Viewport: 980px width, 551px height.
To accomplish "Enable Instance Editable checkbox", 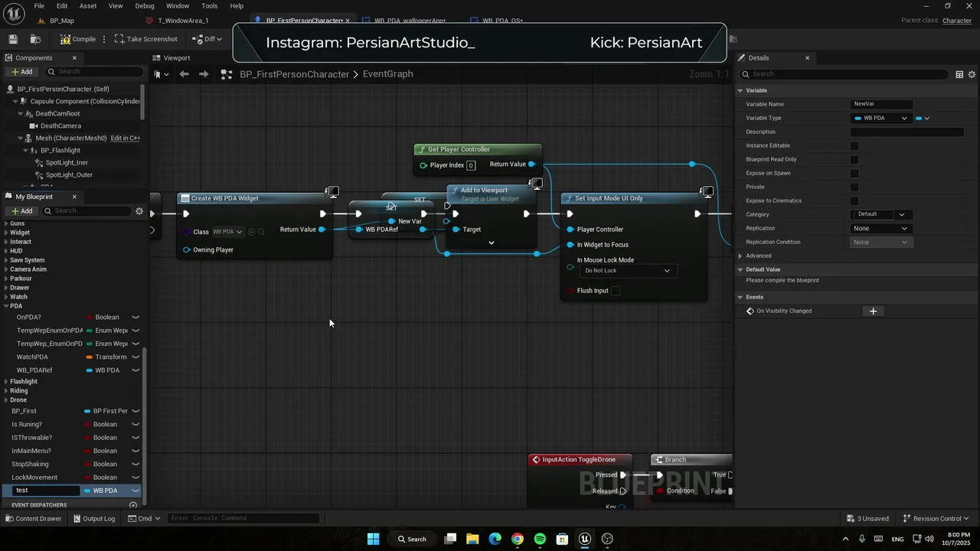I will (854, 145).
